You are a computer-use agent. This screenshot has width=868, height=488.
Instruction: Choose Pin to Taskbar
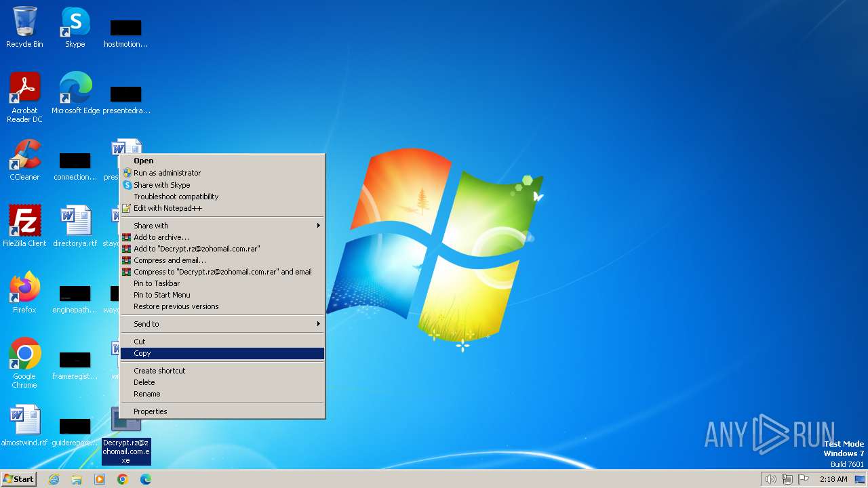[x=222, y=283]
